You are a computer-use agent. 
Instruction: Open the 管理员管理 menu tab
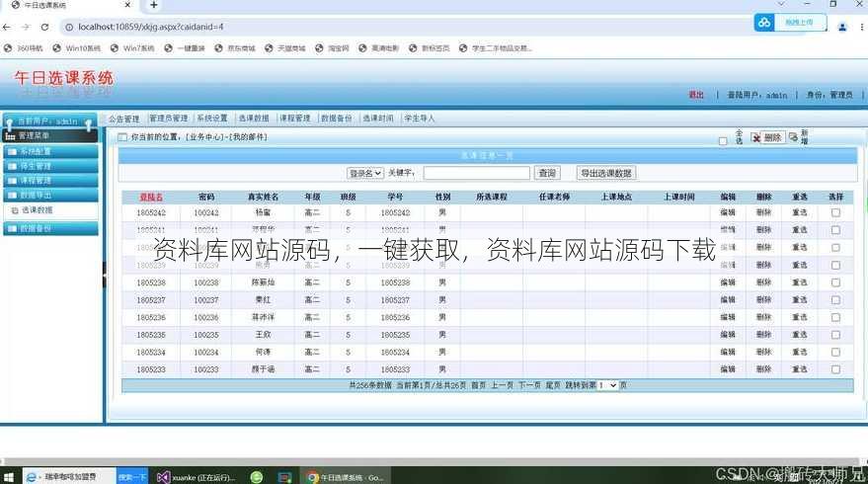click(x=168, y=119)
